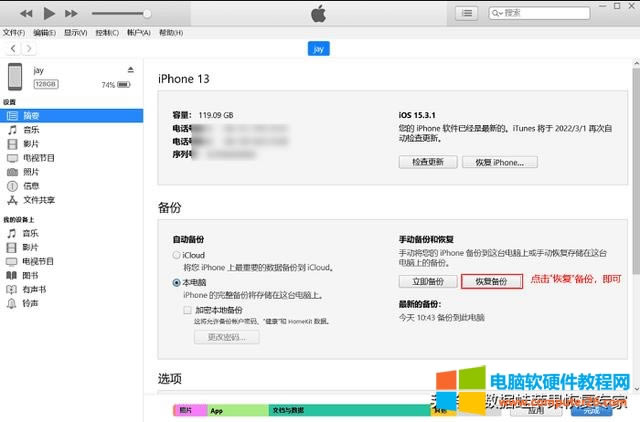Image resolution: width=640 pixels, height=422 pixels.
Task: Click the back navigation arrow
Action: [12, 48]
